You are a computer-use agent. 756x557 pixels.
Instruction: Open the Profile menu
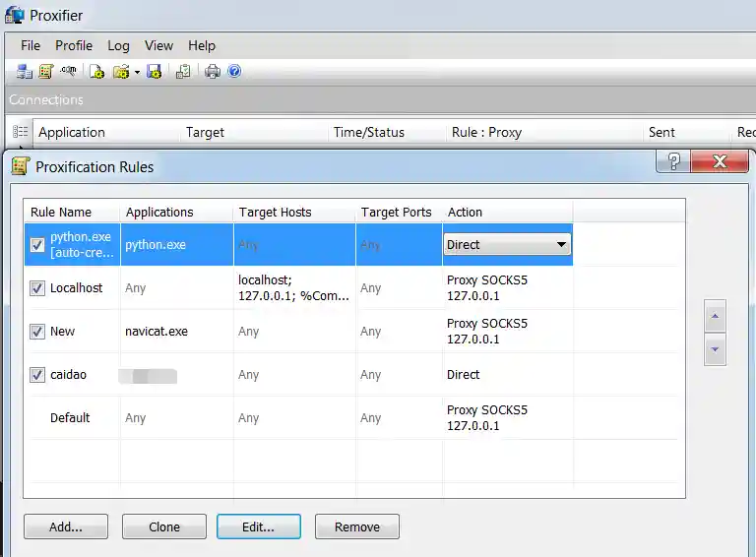click(x=73, y=45)
